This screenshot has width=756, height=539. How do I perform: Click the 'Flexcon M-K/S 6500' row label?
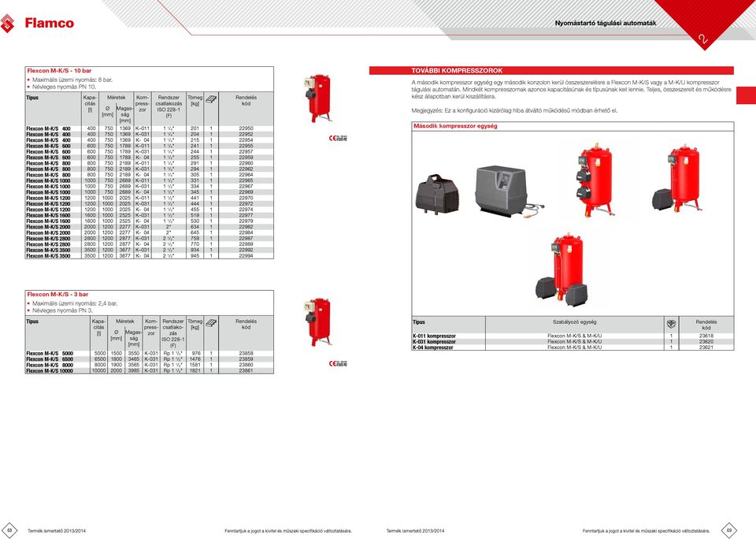[50, 359]
